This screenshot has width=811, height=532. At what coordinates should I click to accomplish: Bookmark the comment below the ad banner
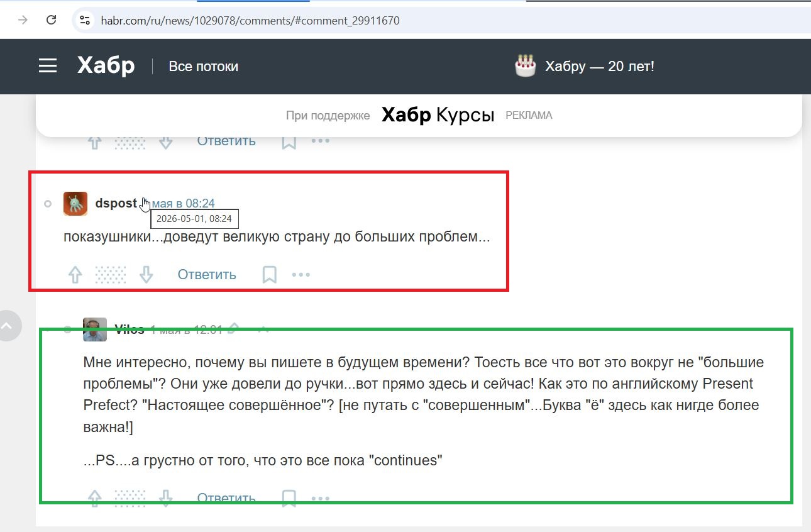[x=289, y=141]
